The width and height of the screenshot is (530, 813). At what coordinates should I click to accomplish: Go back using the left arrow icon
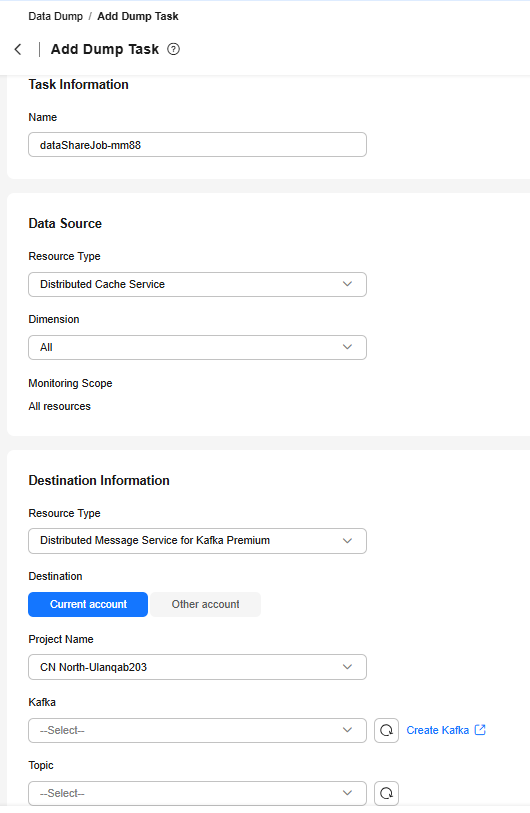(18, 49)
